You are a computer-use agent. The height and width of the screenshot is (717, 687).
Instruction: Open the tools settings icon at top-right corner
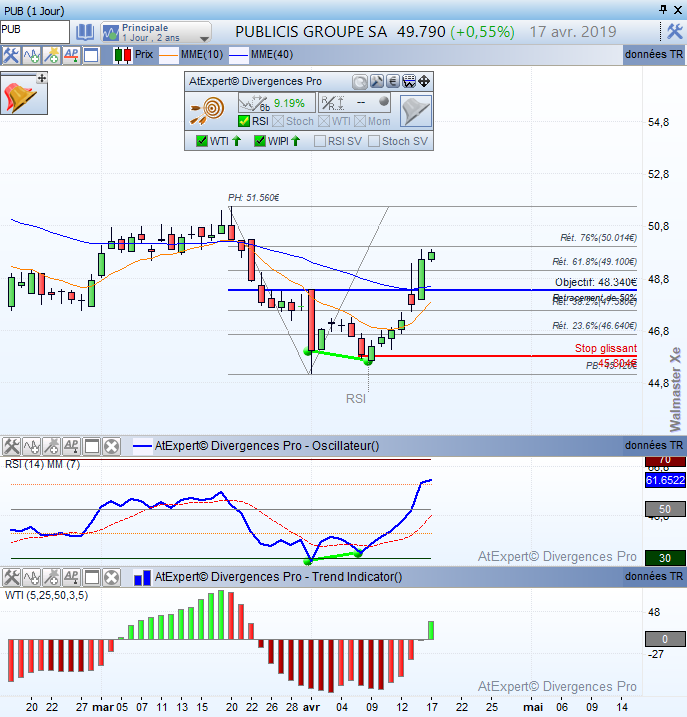click(x=675, y=31)
